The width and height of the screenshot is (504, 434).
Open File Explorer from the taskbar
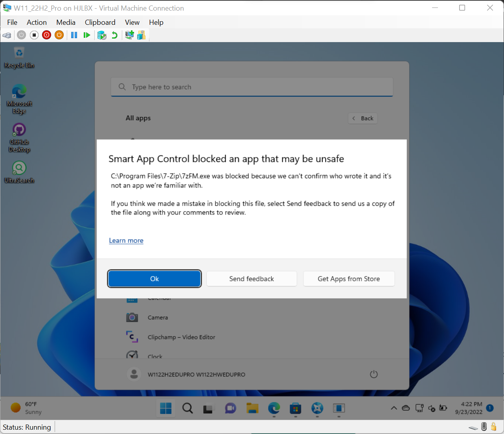point(252,408)
